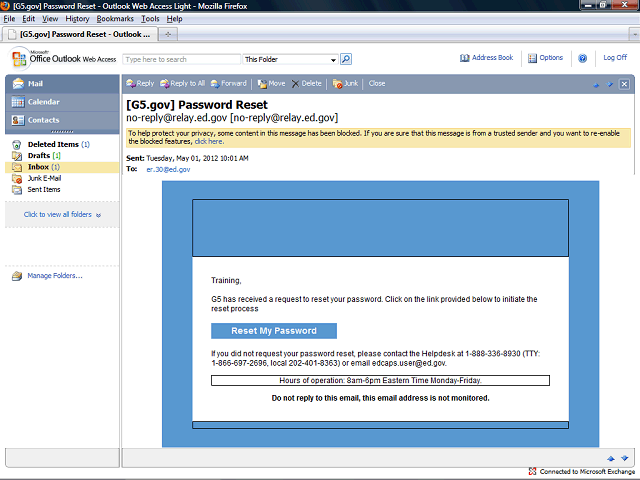Expand Click to view all folders

pyautogui.click(x=62, y=215)
